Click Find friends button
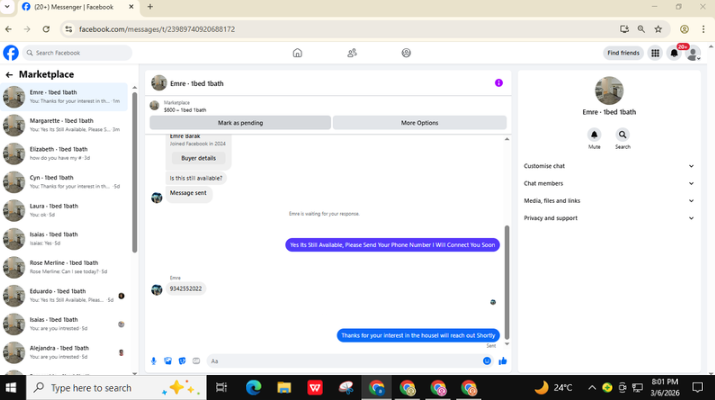This screenshot has height=400, width=715. click(x=623, y=53)
